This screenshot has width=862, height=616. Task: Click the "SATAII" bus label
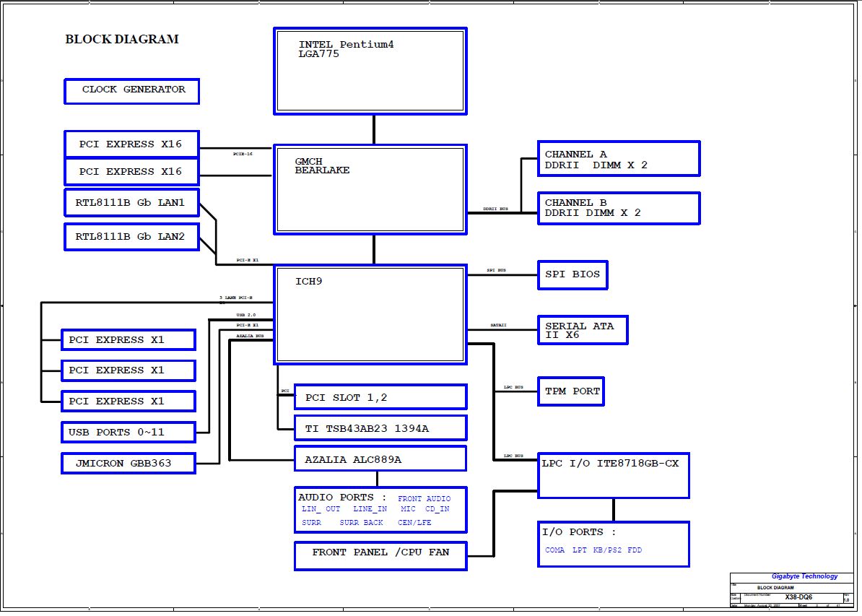pyautogui.click(x=499, y=326)
